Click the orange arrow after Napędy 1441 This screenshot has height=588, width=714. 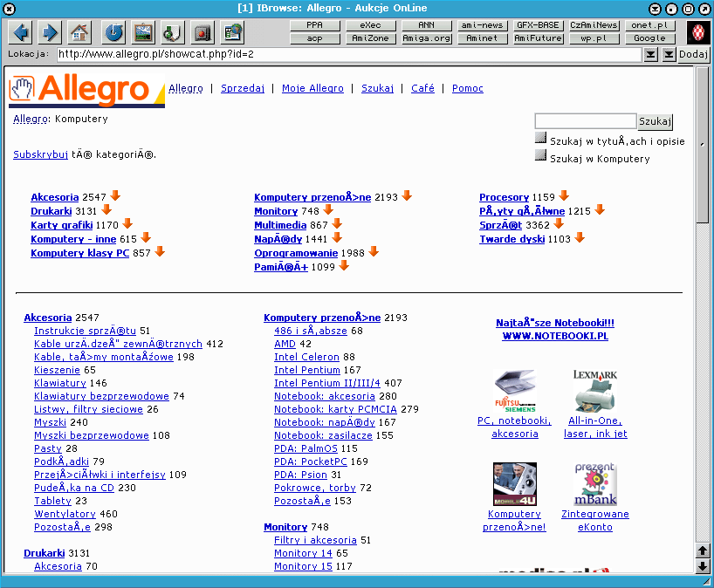pos(337,237)
